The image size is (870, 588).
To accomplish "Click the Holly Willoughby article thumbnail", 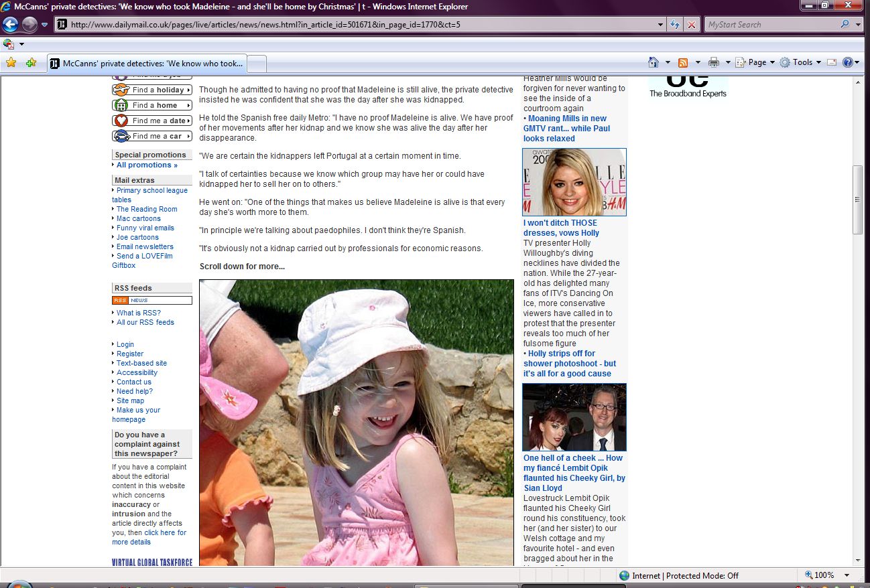I will point(574,182).
